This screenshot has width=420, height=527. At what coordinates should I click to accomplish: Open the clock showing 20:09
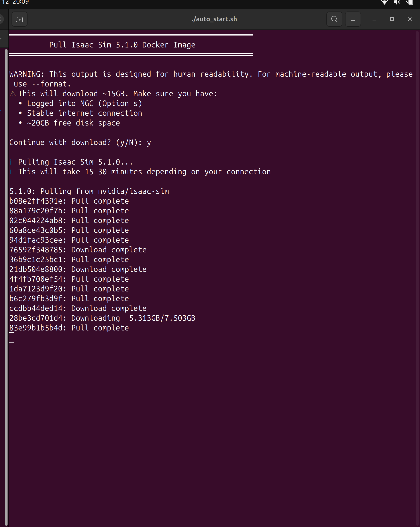pos(21,2)
